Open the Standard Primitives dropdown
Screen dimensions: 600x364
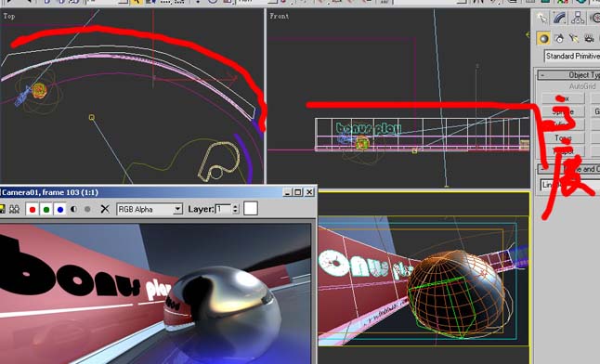(x=572, y=56)
